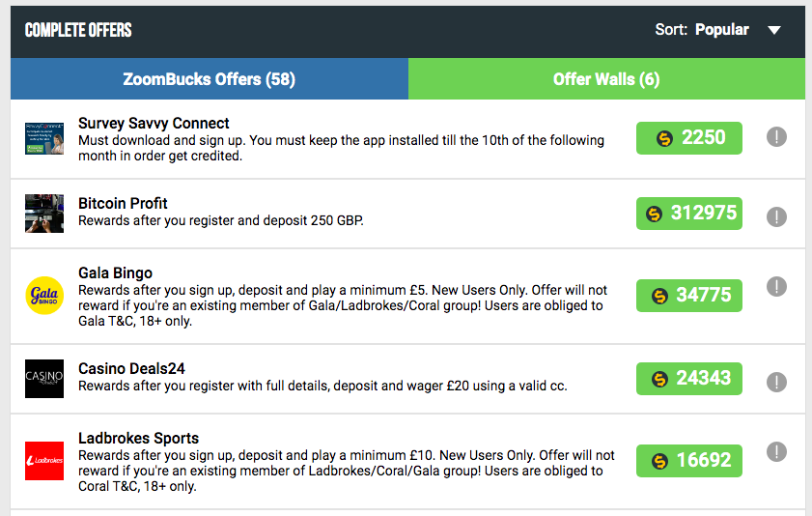812x516 pixels.
Task: Open the Ladbrokes Sports offer title
Action: tap(138, 439)
